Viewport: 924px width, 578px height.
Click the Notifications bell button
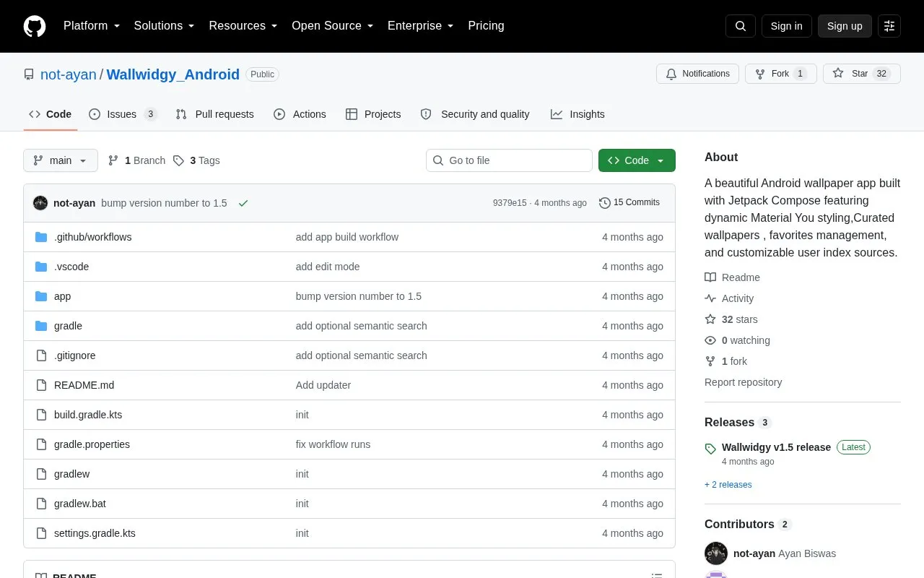pyautogui.click(x=697, y=74)
